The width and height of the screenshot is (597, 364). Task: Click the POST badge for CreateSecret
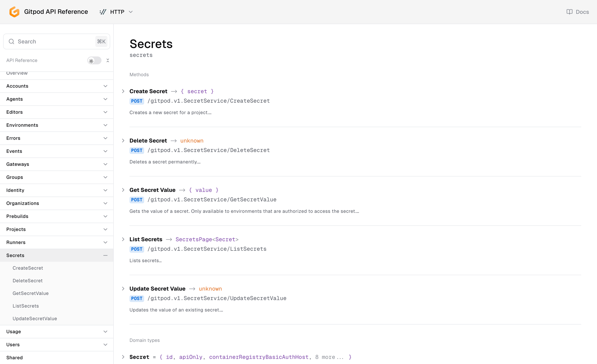[x=137, y=101]
